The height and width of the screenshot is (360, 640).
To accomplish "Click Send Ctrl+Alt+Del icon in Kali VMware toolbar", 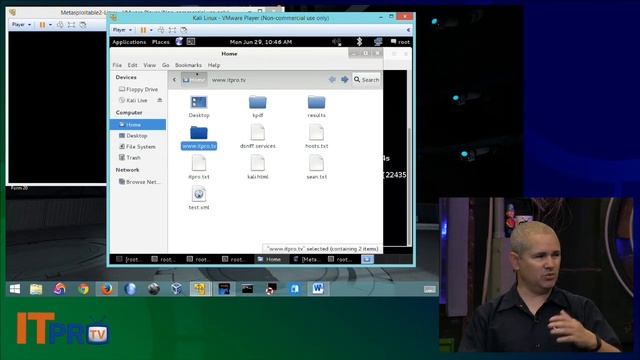I will click(161, 30).
